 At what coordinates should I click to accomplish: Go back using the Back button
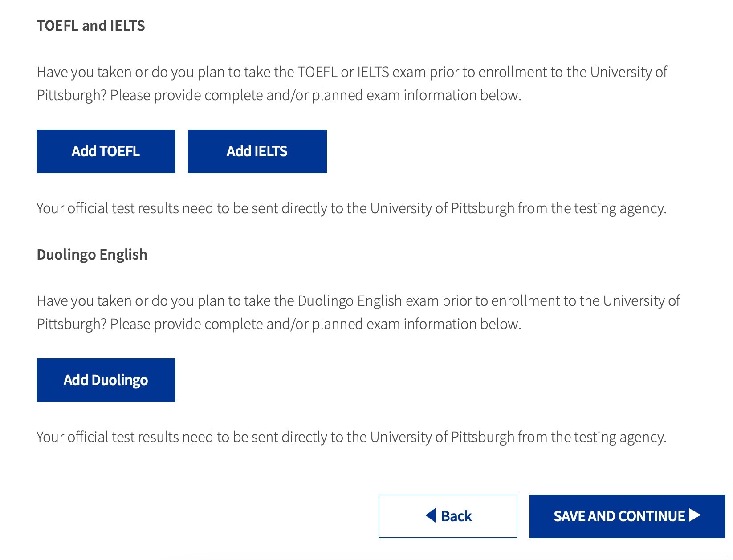pos(448,516)
